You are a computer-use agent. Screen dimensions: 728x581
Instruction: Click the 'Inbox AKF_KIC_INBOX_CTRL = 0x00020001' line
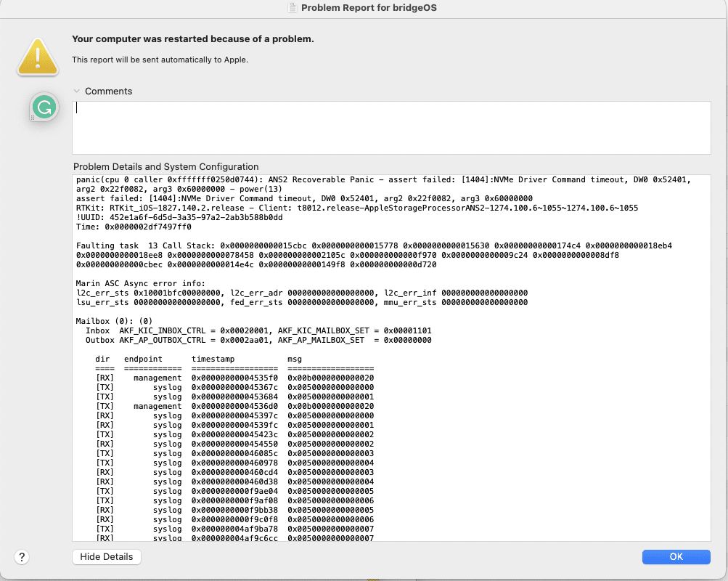coord(258,330)
